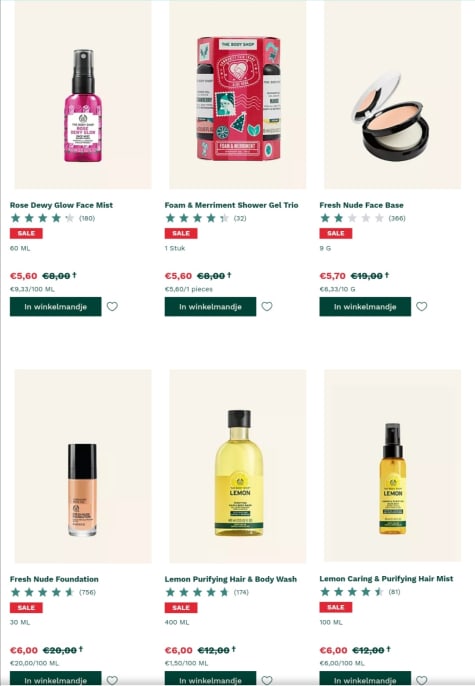The width and height of the screenshot is (475, 686).
Task: Open star rating of Rose Dewy Glow Face Mist
Action: (x=42, y=218)
